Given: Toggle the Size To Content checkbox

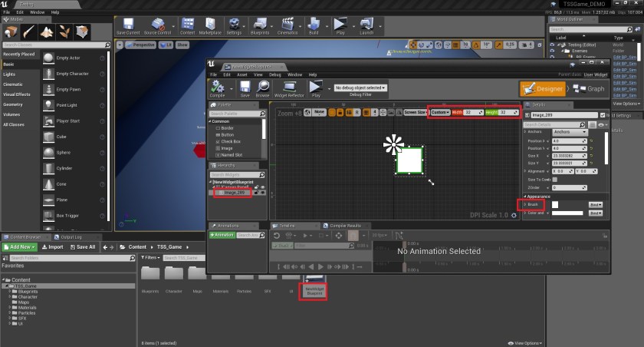Looking at the screenshot, I should pyautogui.click(x=554, y=179).
